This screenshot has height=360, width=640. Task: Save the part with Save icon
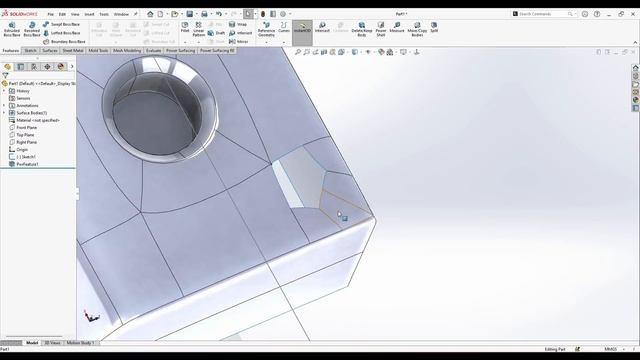click(x=190, y=14)
